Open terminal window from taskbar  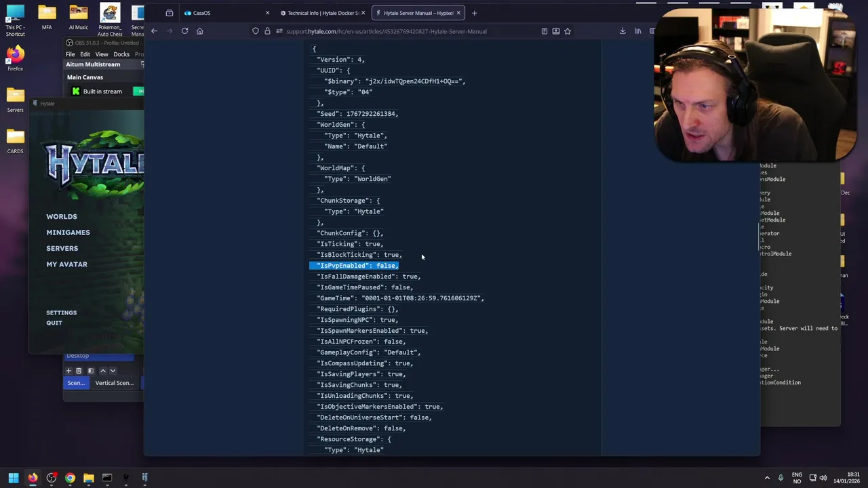click(107, 478)
